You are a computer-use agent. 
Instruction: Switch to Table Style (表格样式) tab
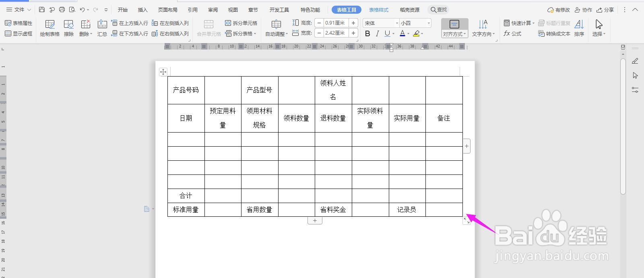click(379, 10)
